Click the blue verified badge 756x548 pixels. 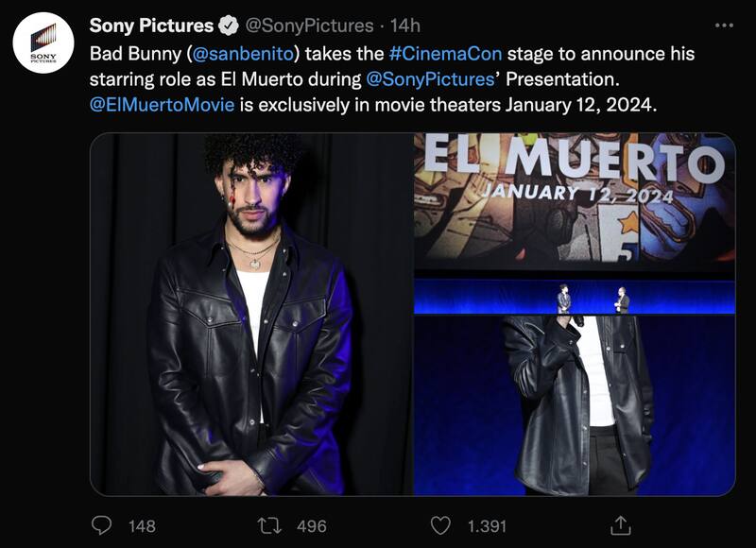(x=230, y=26)
